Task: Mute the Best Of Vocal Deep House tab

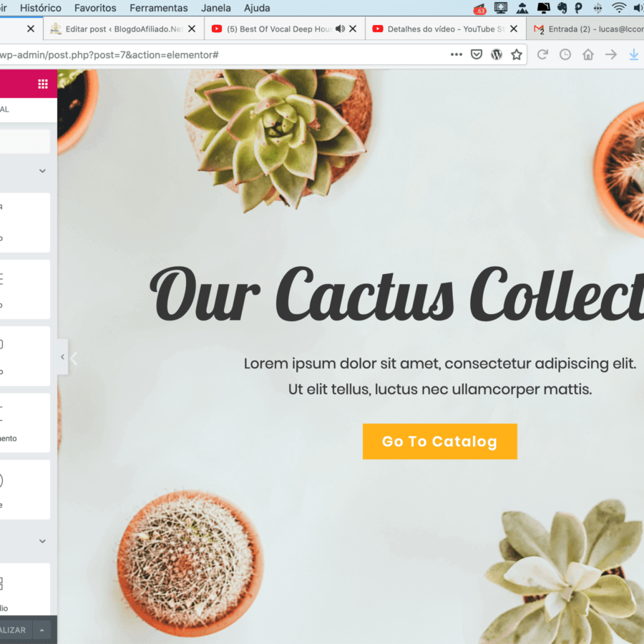Action: [x=340, y=29]
